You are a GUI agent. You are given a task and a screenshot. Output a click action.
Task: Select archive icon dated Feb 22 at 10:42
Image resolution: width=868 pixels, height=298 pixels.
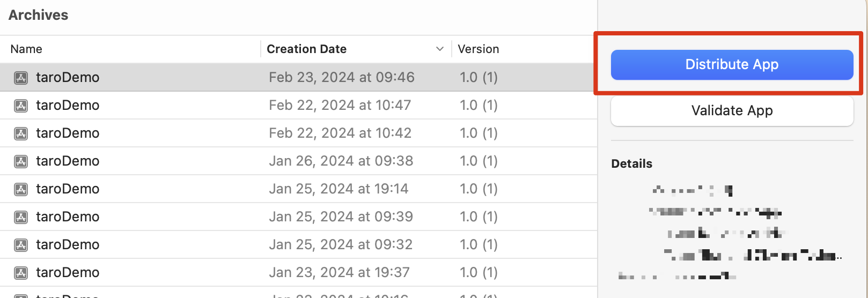click(x=21, y=133)
